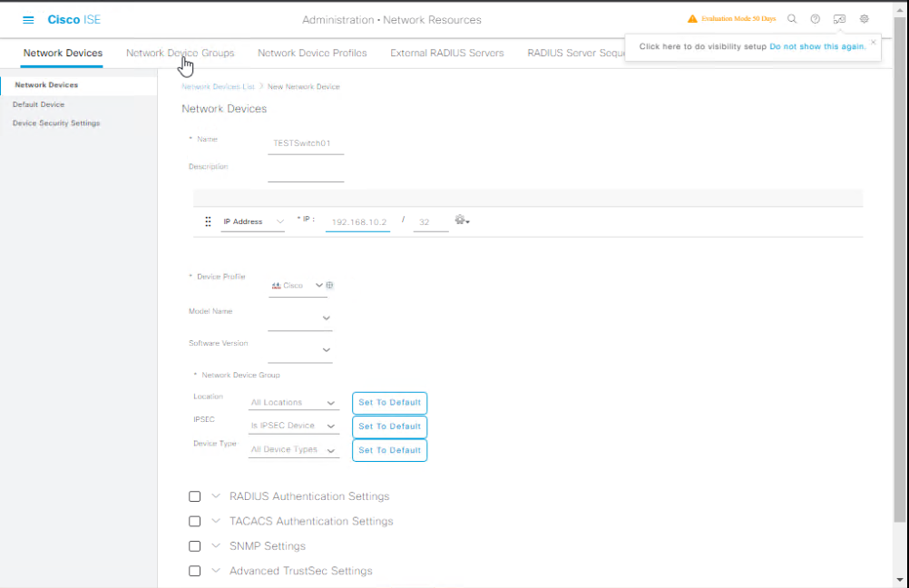Enable Advanced TrustSec Settings checkbox

tap(195, 571)
